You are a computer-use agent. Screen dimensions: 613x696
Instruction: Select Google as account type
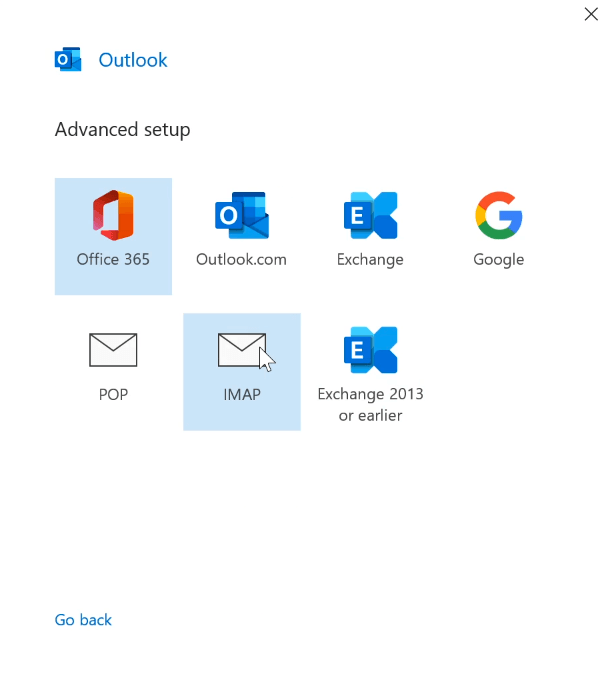(x=498, y=236)
